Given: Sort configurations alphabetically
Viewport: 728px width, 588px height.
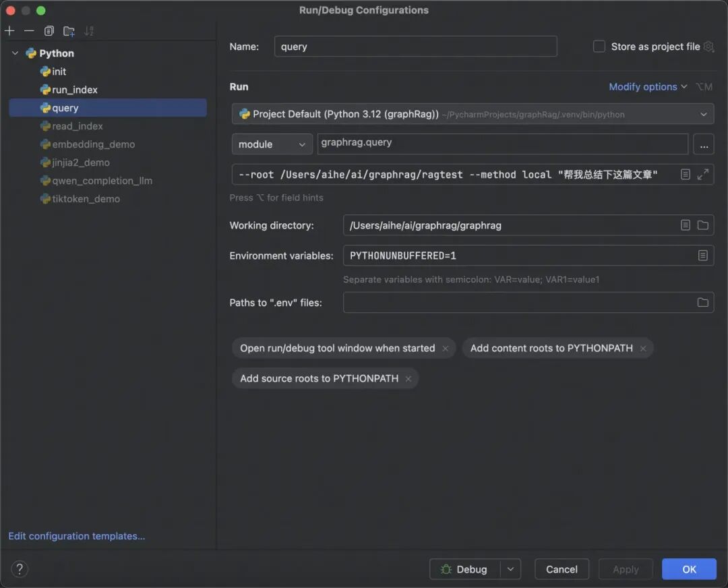Looking at the screenshot, I should [x=89, y=31].
